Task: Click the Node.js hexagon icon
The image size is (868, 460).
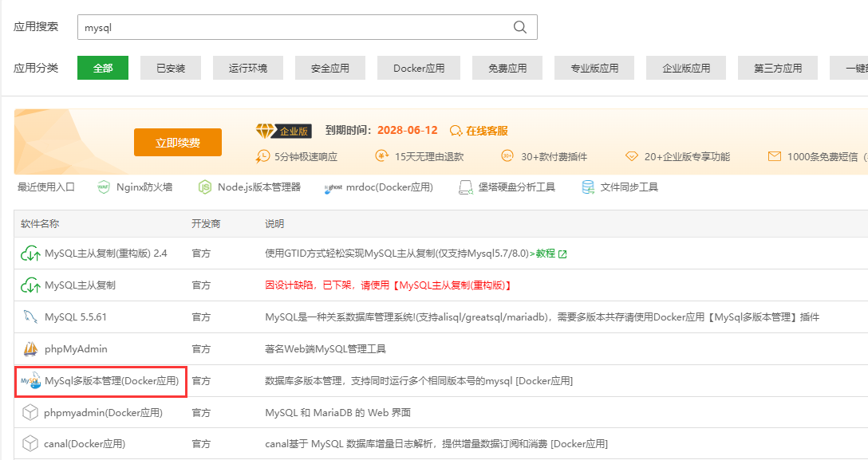Action: click(205, 187)
